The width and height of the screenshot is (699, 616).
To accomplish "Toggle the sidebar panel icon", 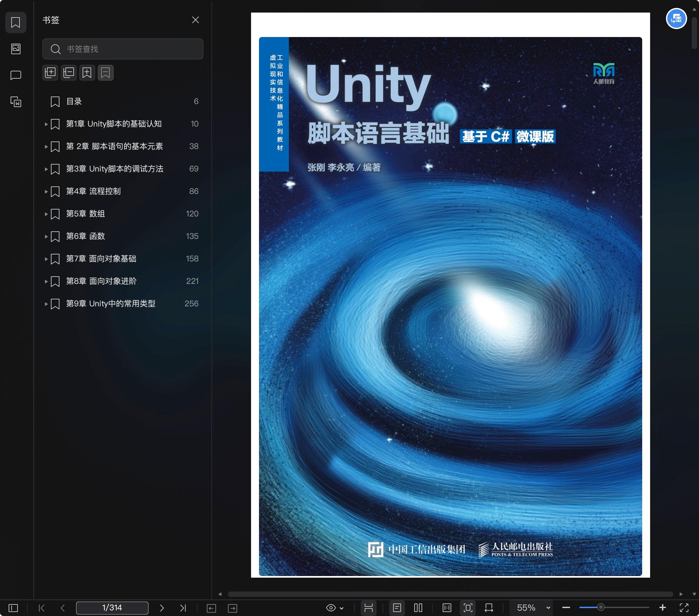I will (13, 608).
